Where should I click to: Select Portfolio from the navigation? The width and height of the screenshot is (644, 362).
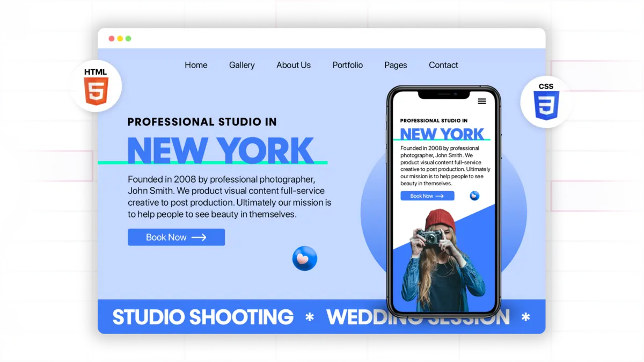point(347,65)
